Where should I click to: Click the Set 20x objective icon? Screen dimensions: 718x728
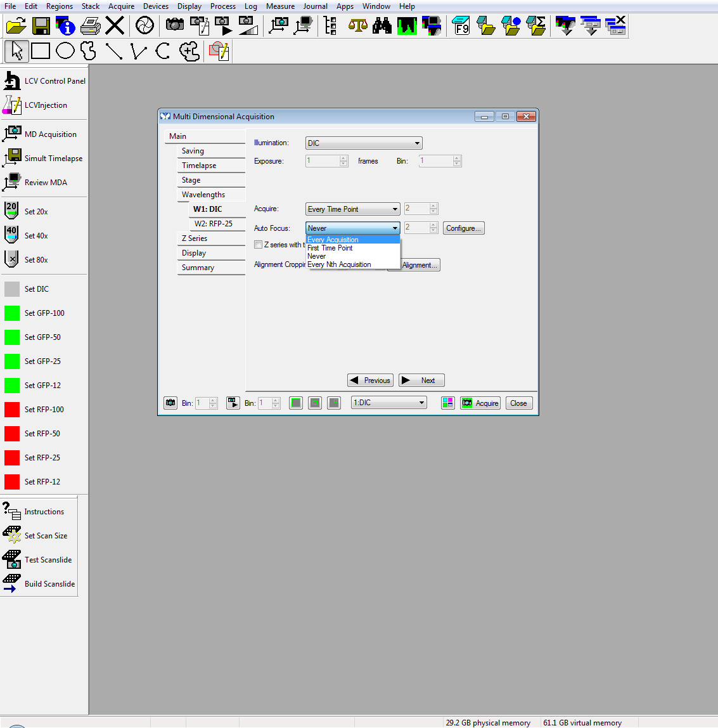click(11, 211)
